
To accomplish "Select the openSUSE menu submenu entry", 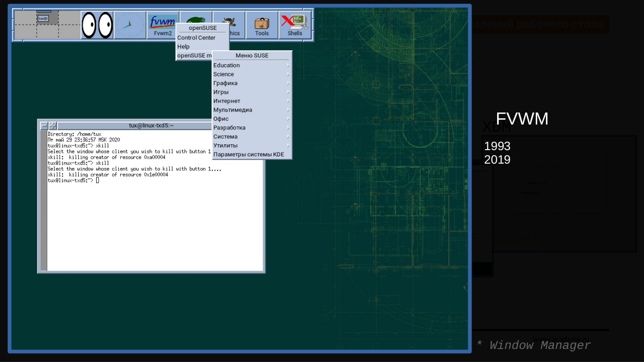I will (x=194, y=56).
